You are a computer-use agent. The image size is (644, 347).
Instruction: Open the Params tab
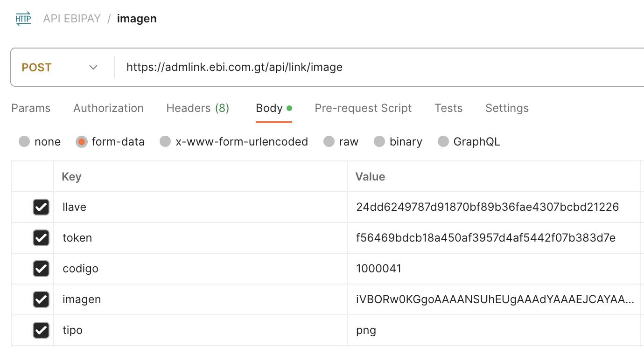[31, 108]
